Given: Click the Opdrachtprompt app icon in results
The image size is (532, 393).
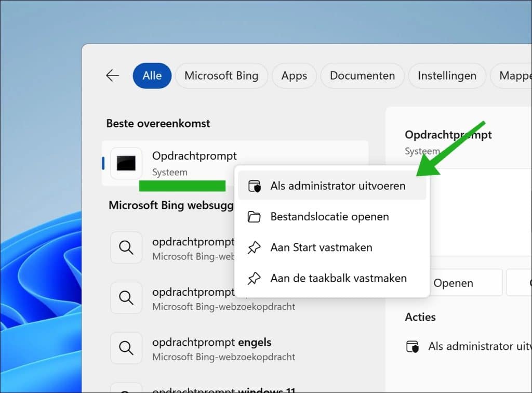Looking at the screenshot, I should tap(126, 163).
